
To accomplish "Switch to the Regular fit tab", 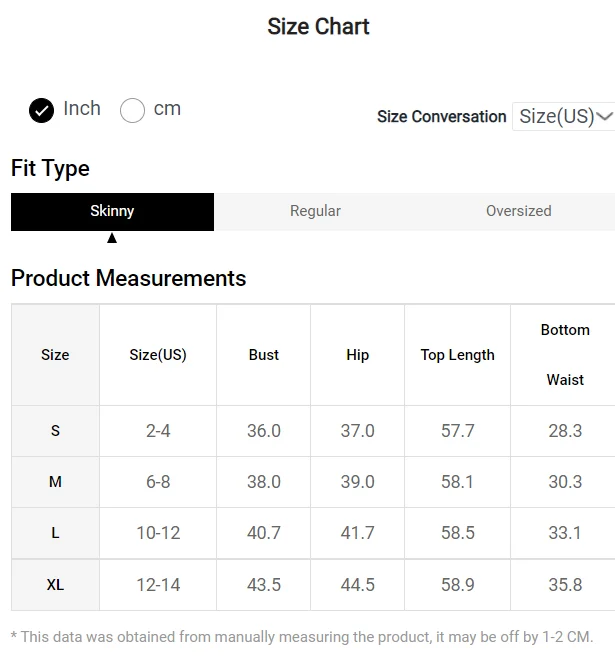I will tap(315, 212).
